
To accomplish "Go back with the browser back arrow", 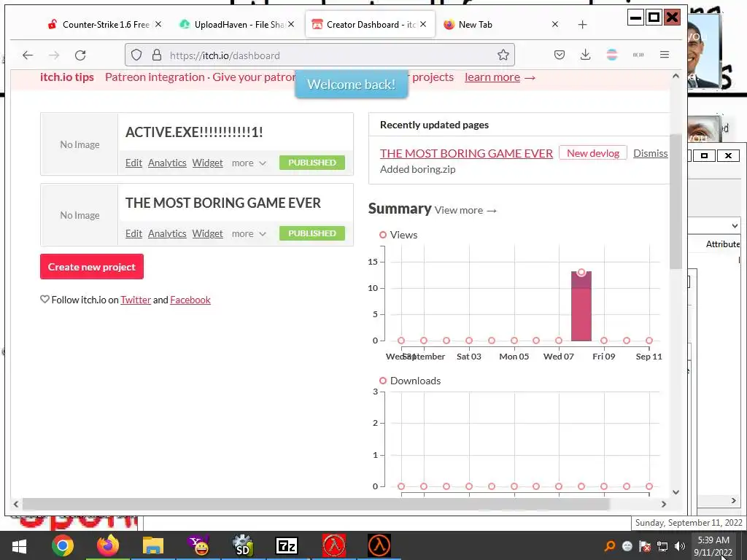I will point(28,55).
